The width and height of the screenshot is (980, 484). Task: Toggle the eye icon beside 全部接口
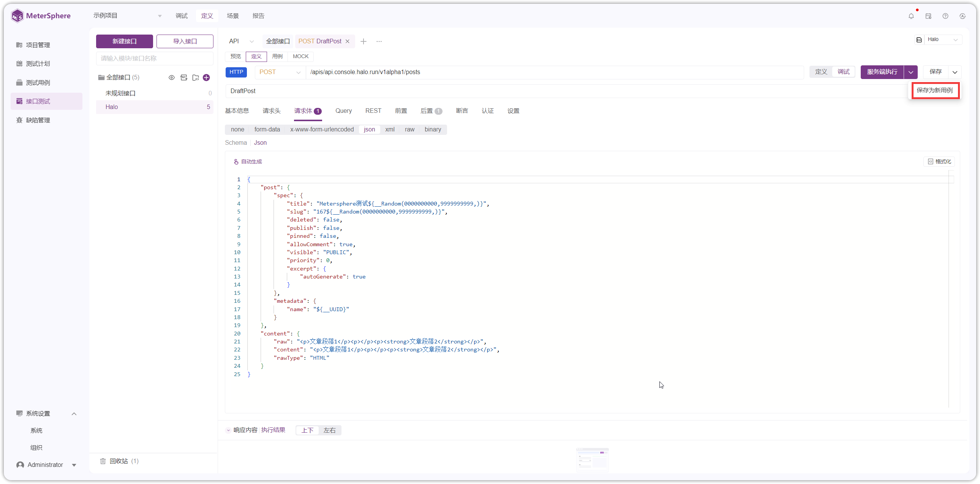(172, 78)
